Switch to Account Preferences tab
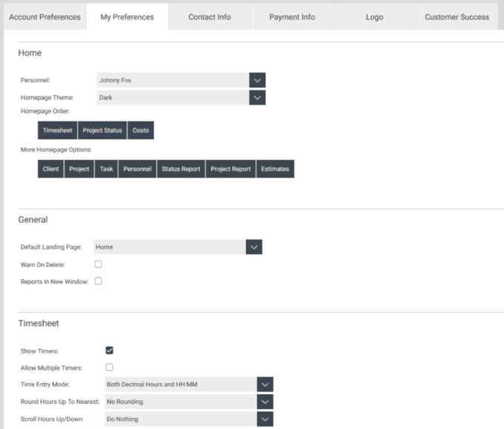 pyautogui.click(x=44, y=17)
